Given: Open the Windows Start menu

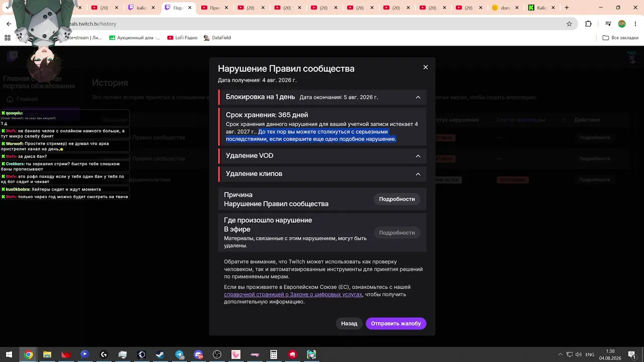Looking at the screenshot, I should point(9,354).
